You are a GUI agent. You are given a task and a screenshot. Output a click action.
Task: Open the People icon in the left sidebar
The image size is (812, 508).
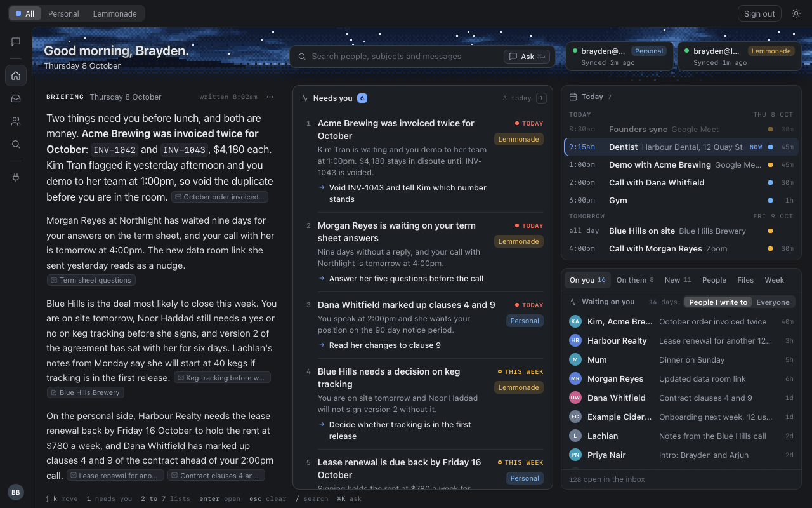[16, 121]
